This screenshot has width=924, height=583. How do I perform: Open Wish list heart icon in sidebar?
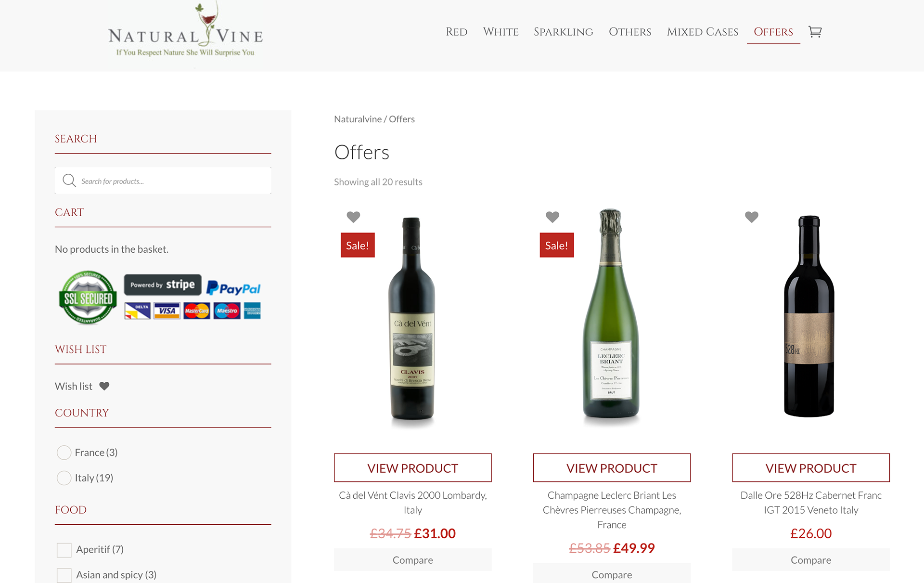click(104, 386)
